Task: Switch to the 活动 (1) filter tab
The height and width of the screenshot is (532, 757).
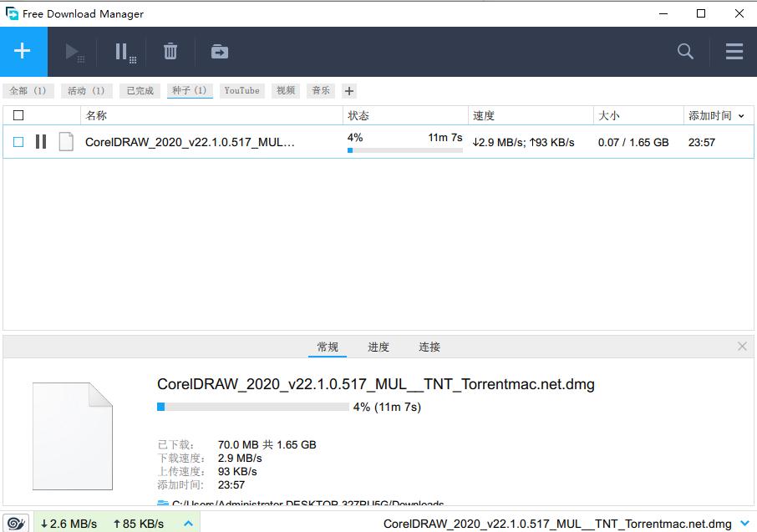Action: coord(86,91)
